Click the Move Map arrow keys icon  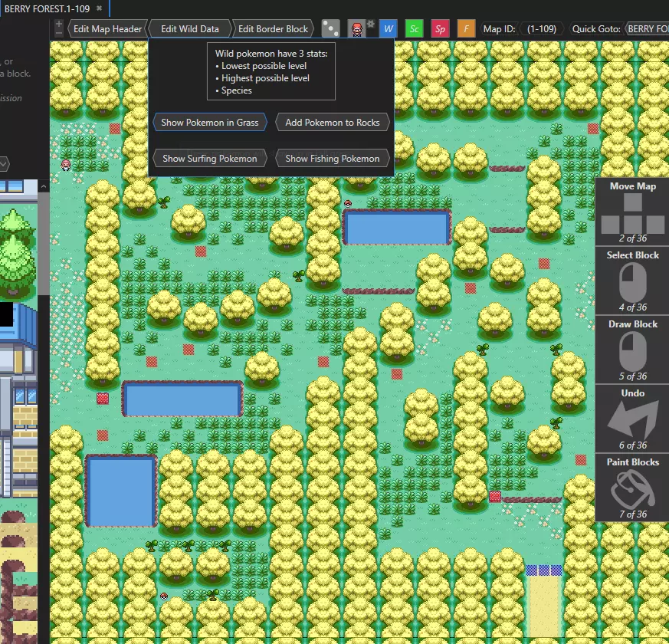pyautogui.click(x=633, y=213)
